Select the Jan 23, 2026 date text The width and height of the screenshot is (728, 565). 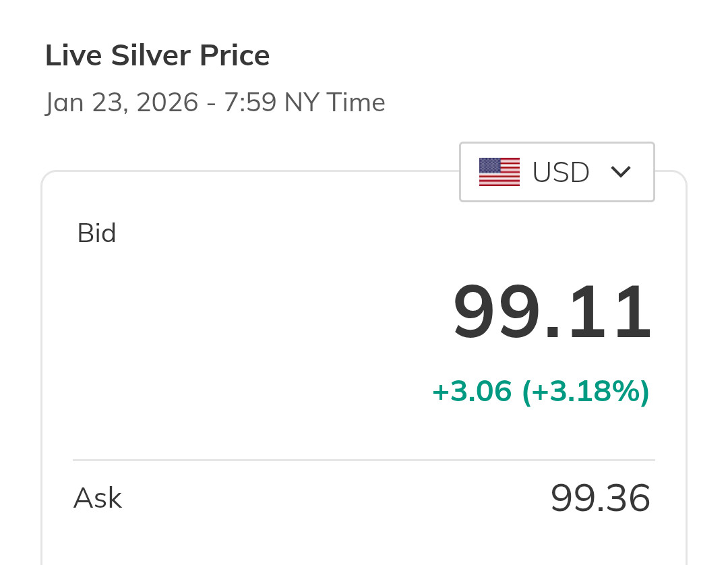pos(121,102)
